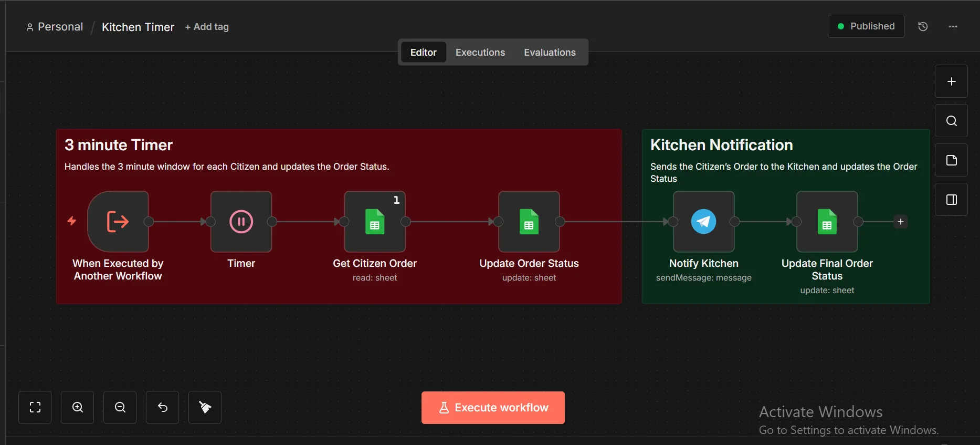This screenshot has height=445, width=980.
Task: Open the 'When Executed by Another Workflow' trigger node
Action: [118, 222]
